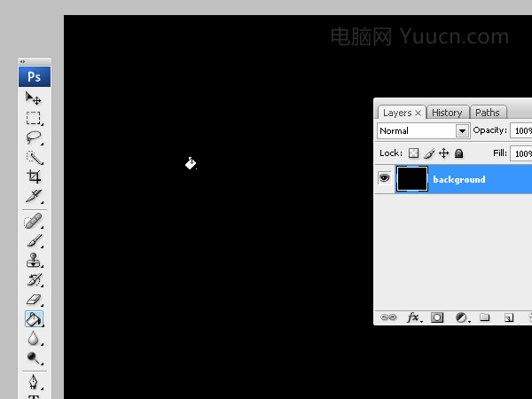This screenshot has width=532, height=399.
Task: Select the Rectangular Marquee tool
Action: pos(34,118)
